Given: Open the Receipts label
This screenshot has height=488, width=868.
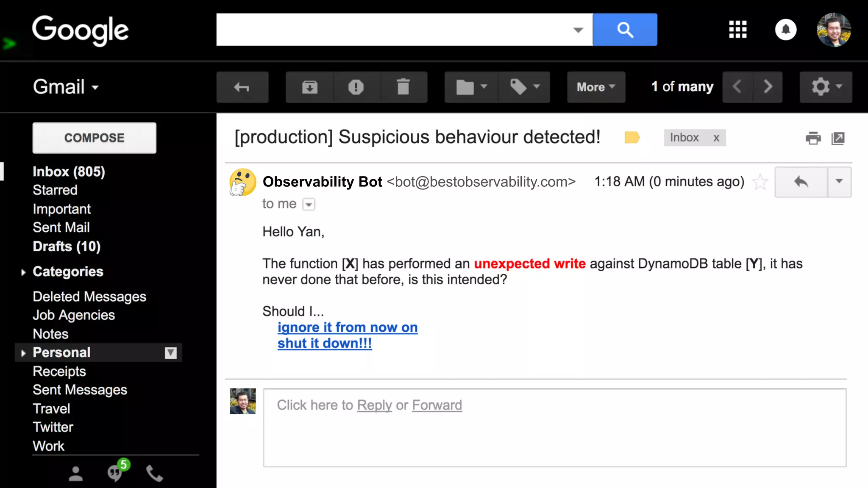Looking at the screenshot, I should point(59,372).
